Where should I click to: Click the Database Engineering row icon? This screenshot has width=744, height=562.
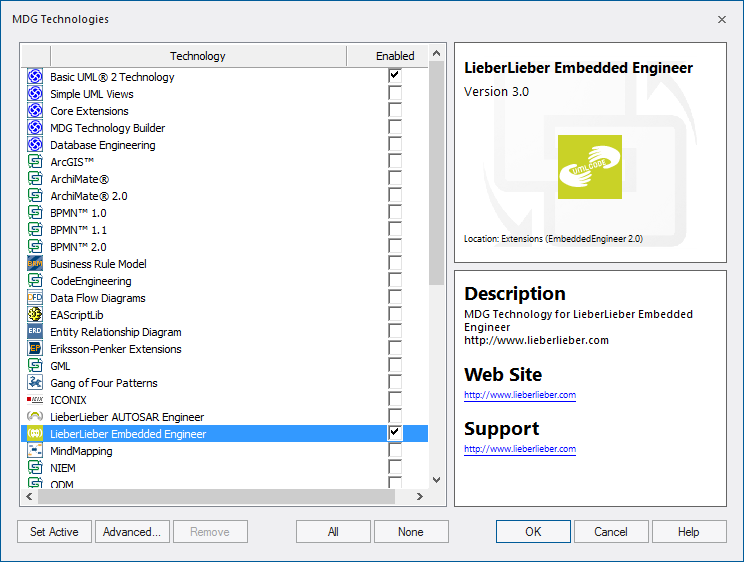click(x=35, y=145)
